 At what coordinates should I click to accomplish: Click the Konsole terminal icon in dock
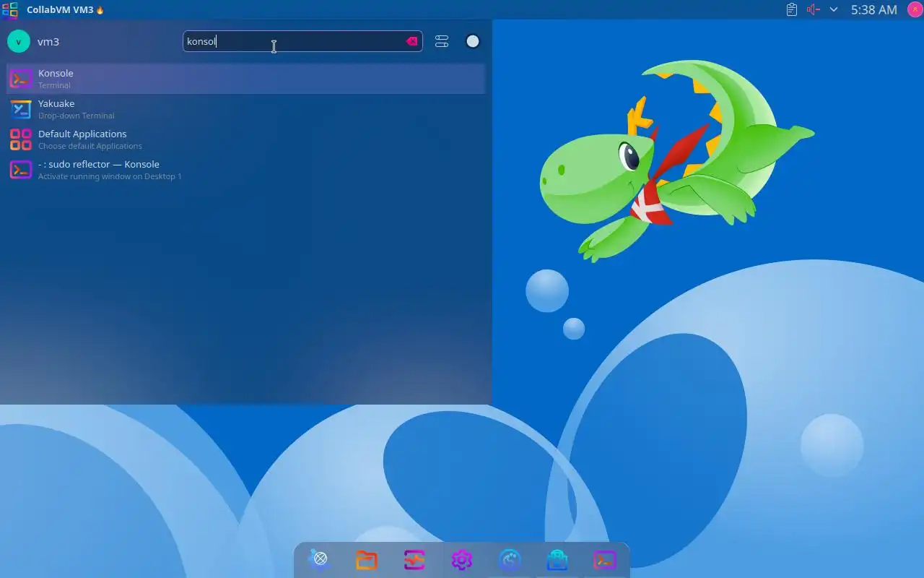605,559
